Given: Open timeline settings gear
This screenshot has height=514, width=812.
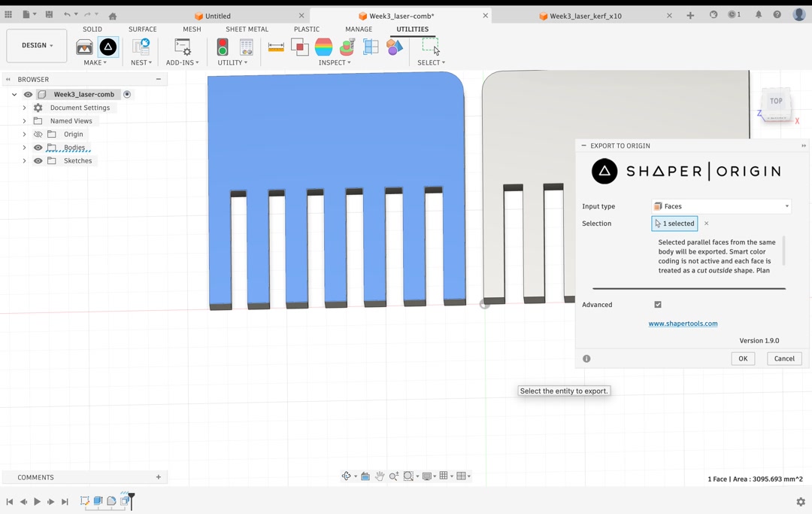Looking at the screenshot, I should point(801,501).
